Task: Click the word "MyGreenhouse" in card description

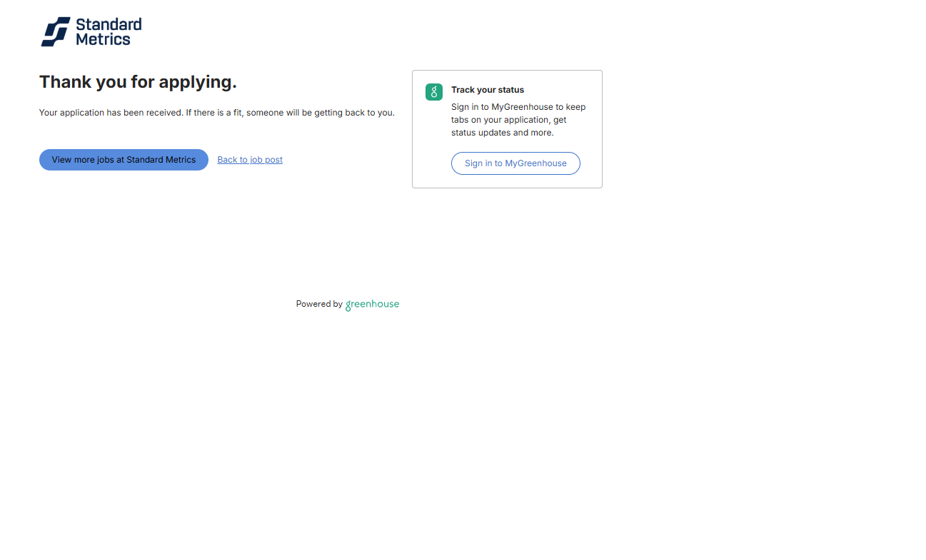Action: [x=522, y=107]
